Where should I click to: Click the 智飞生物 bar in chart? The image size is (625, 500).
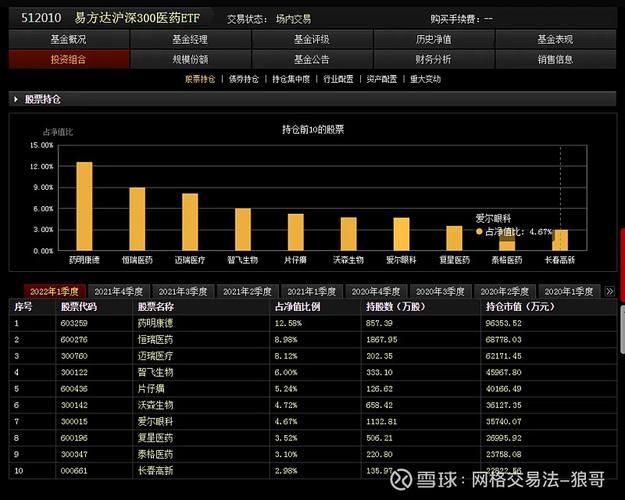click(243, 229)
